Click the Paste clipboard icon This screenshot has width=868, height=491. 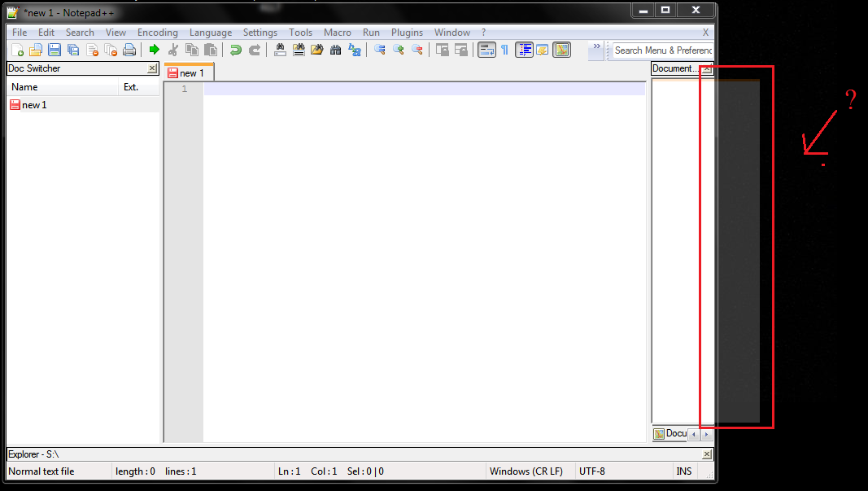(x=211, y=50)
